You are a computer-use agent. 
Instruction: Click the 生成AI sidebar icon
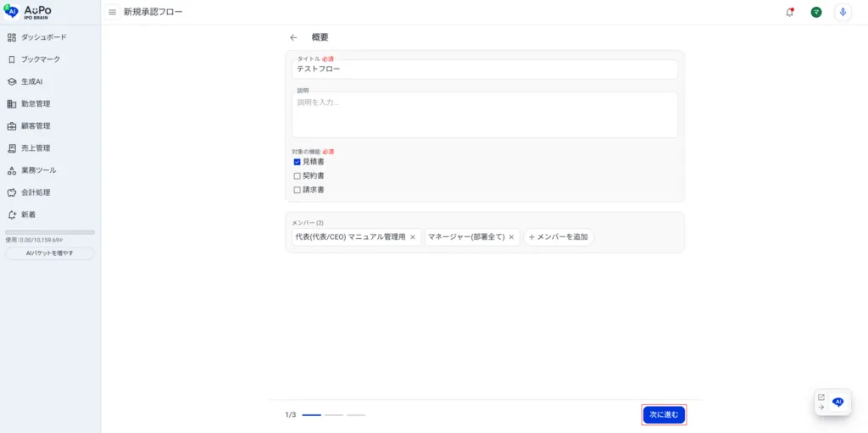(x=12, y=81)
